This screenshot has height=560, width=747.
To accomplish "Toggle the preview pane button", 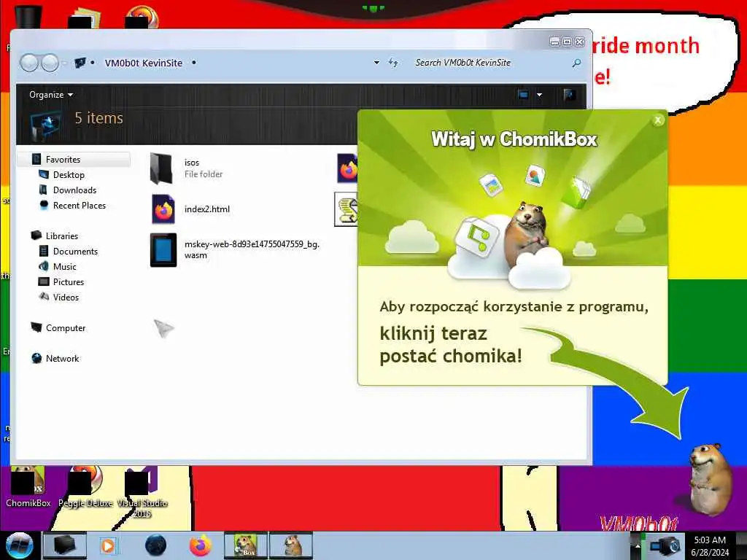I will 569,94.
